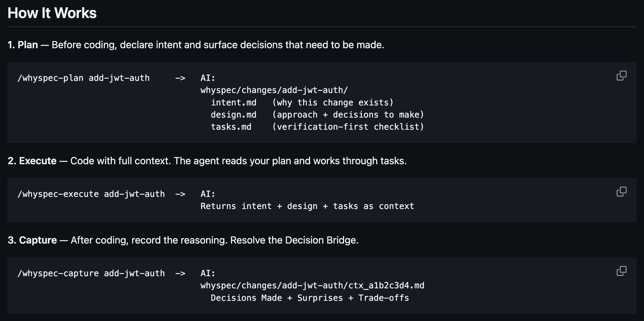
Task: Click the whyspec/changes/add-jwt-auth/ path
Action: pyautogui.click(x=274, y=90)
